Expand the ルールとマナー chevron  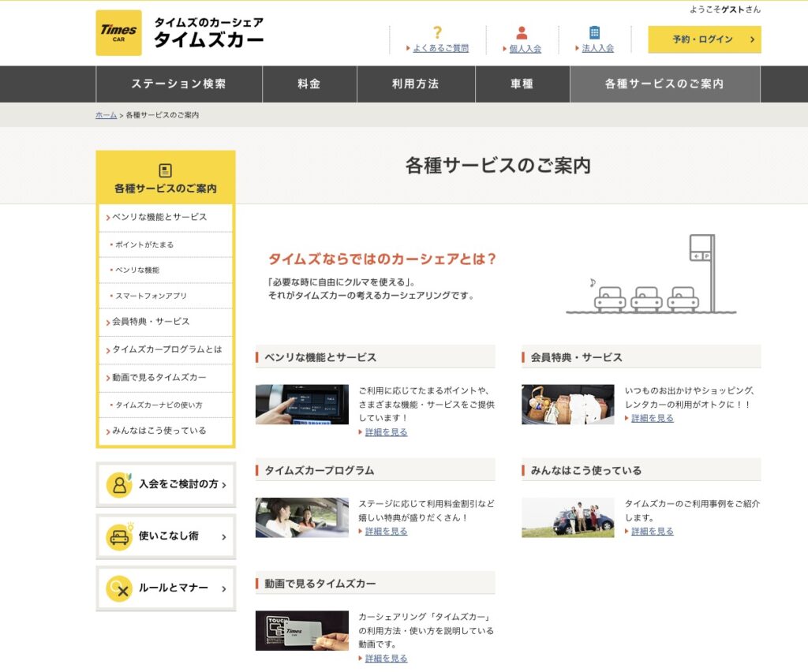click(223, 589)
